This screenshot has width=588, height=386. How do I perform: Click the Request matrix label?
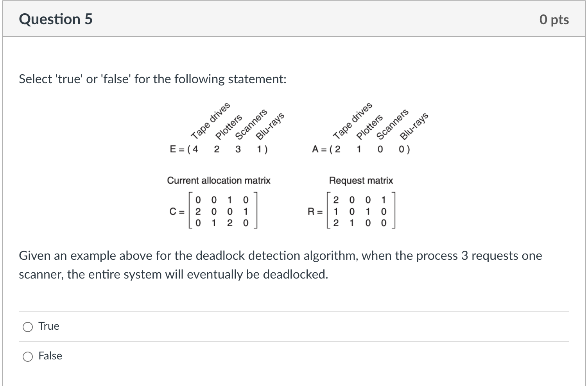pos(361,180)
